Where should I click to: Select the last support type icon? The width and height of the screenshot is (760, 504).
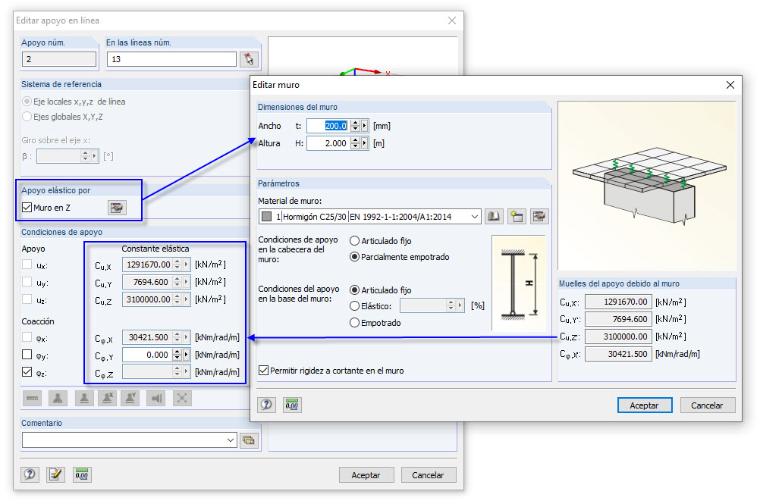click(182, 398)
